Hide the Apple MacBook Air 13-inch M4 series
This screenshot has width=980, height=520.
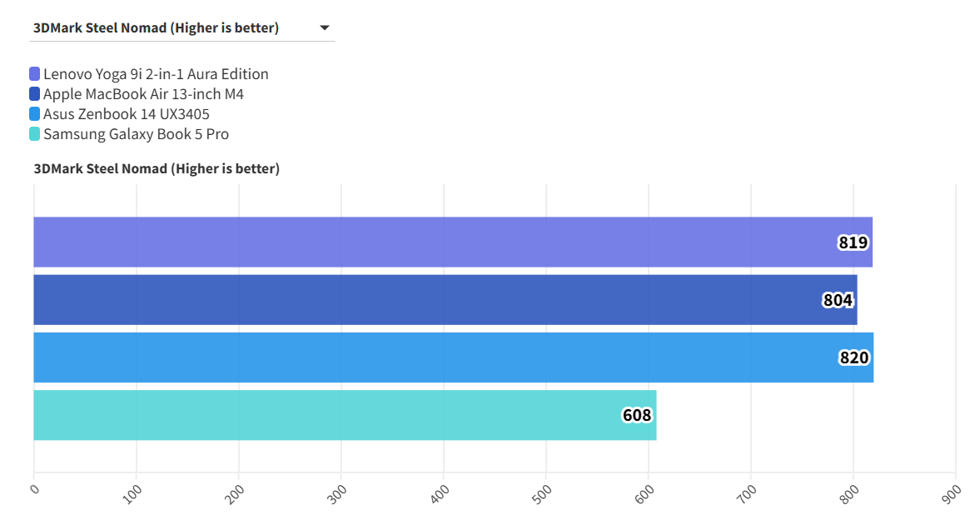tap(143, 94)
